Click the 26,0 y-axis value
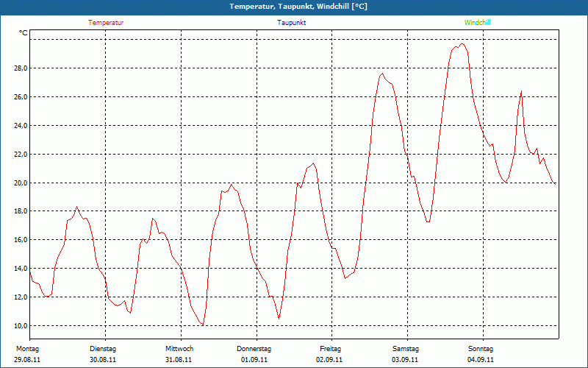Screen dimensions: 588x368 (21, 97)
